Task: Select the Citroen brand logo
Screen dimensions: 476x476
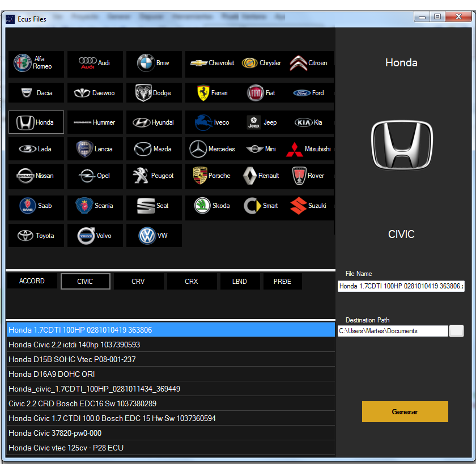Action: [299, 63]
